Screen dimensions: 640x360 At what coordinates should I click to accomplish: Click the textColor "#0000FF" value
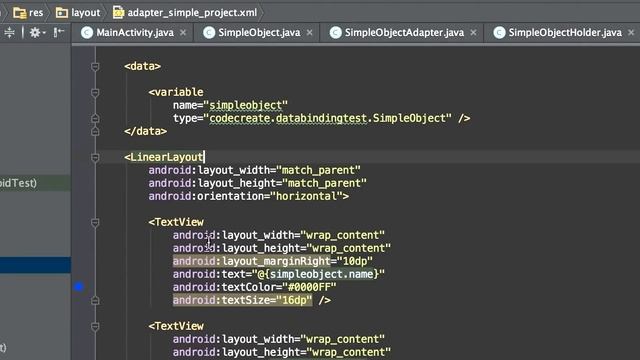[x=309, y=287]
